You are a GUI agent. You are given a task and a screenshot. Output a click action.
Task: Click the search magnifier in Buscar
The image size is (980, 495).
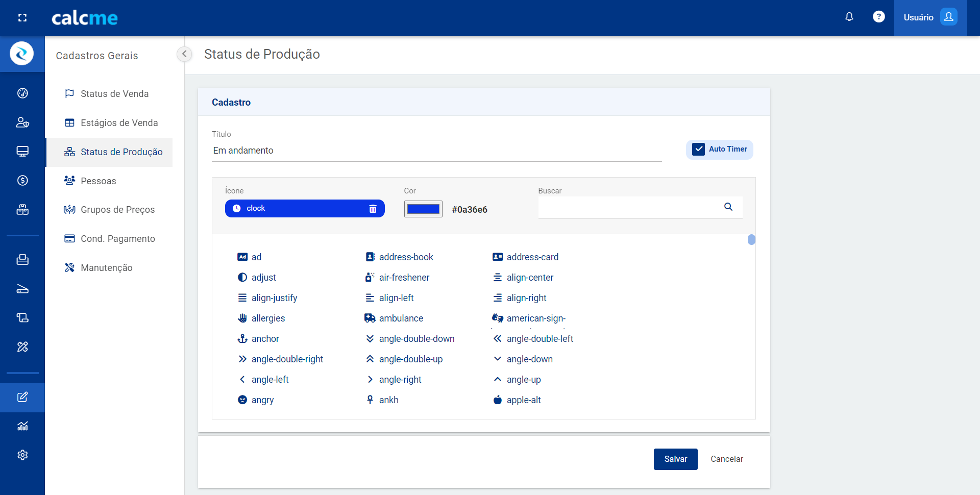[728, 207]
